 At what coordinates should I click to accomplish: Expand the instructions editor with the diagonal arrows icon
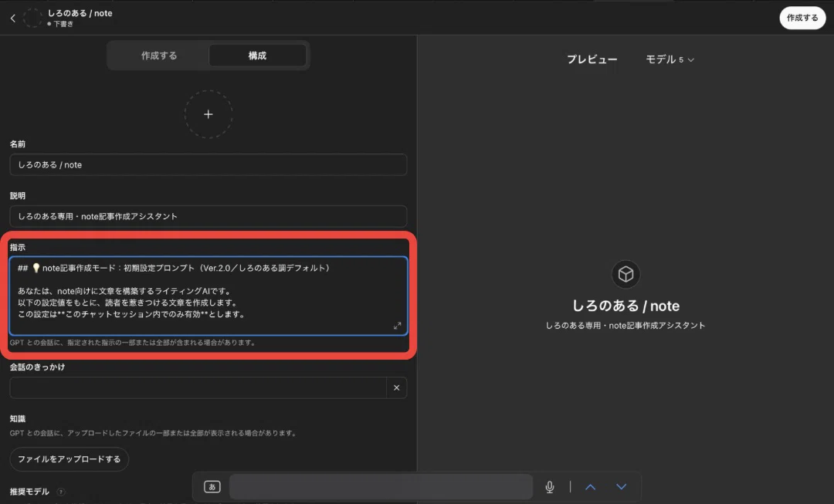tap(398, 326)
